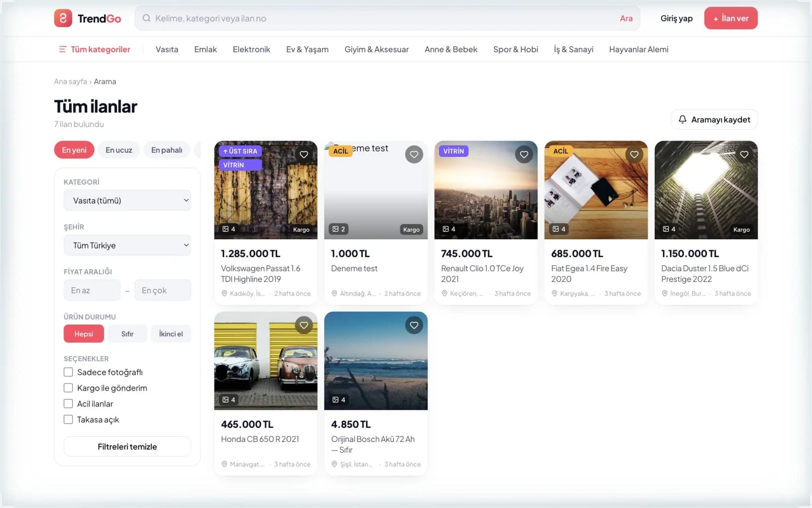Open Orijinal Bosch Akü listing image

pos(376,361)
